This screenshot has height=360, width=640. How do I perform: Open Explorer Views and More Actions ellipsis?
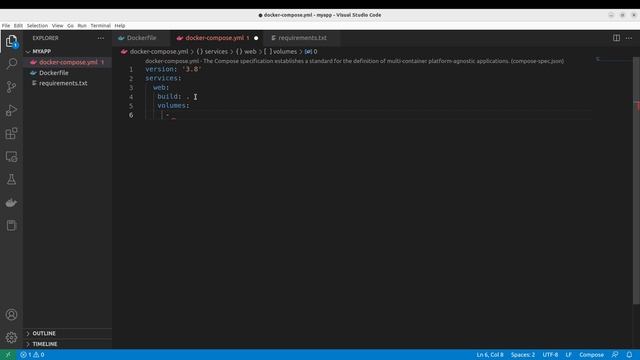pos(101,38)
